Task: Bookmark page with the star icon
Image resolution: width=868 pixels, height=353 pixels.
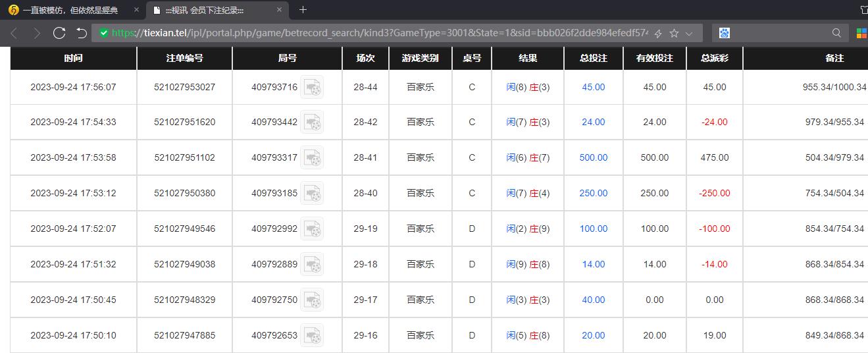Action: (674, 33)
